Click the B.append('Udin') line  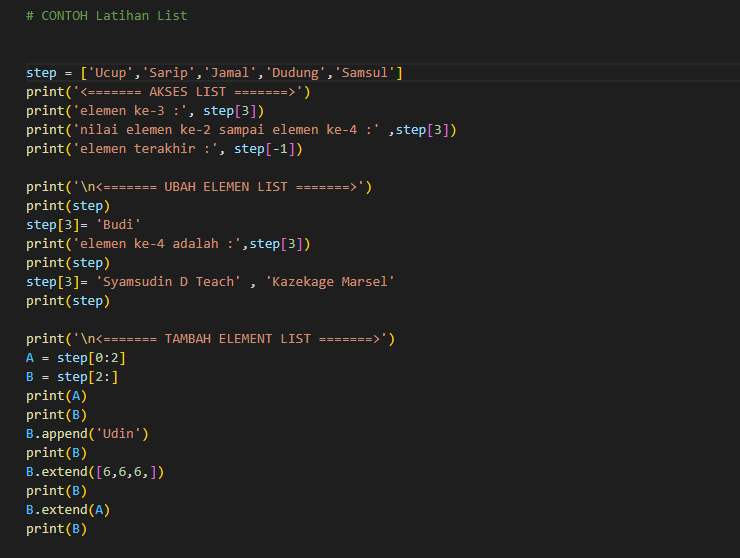[87, 434]
